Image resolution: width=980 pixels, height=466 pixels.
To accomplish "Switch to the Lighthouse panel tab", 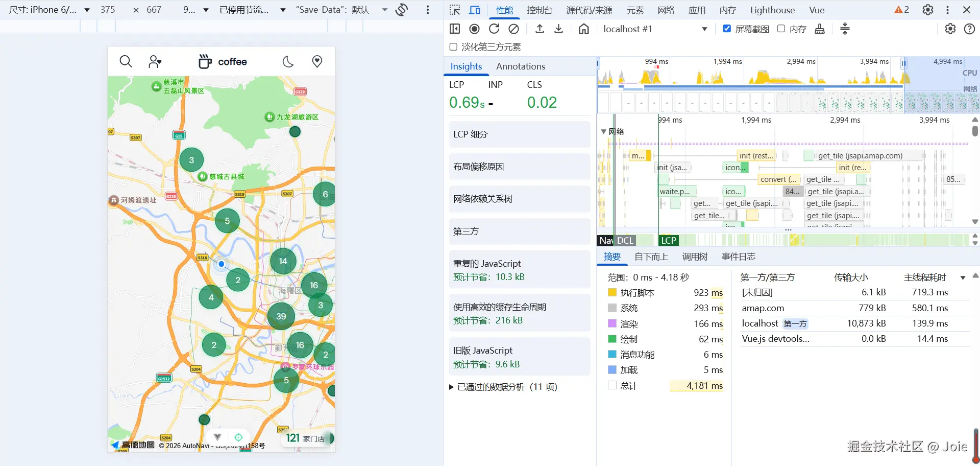I will [772, 10].
